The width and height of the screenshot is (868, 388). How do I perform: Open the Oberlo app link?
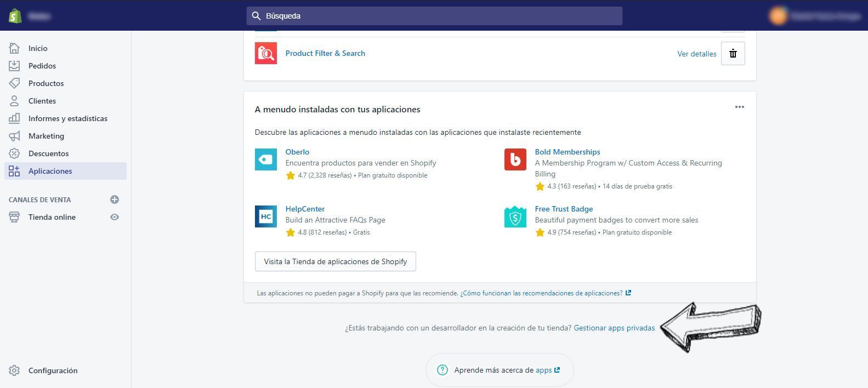pyautogui.click(x=297, y=152)
